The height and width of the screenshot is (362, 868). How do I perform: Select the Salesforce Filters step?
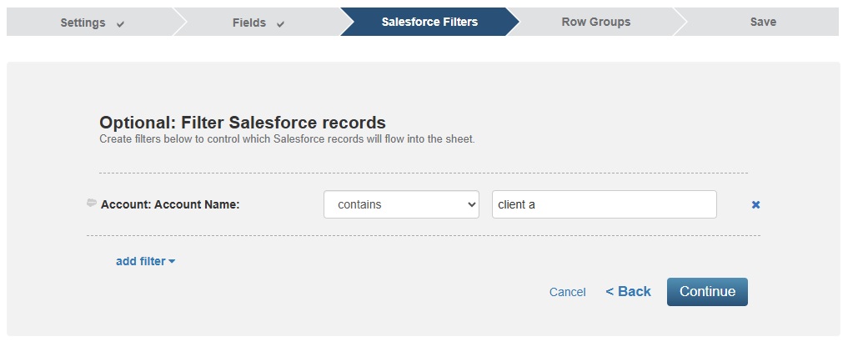tap(429, 23)
